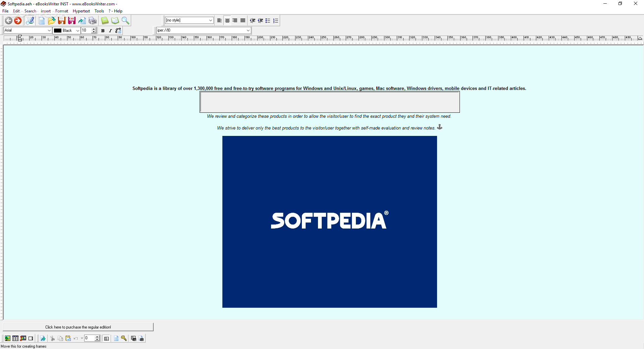Viewport: 644px width, 349px height.
Task: Align text right with the toolbar button
Action: coord(235,20)
